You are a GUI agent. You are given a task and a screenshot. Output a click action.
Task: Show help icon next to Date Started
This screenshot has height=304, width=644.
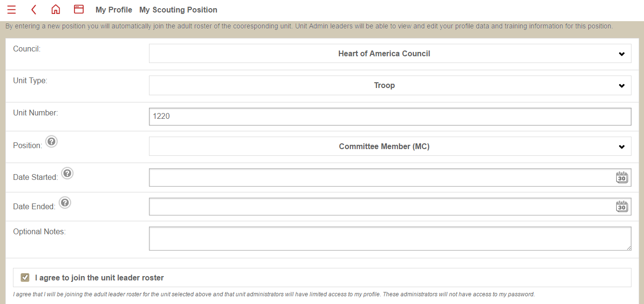(68, 174)
